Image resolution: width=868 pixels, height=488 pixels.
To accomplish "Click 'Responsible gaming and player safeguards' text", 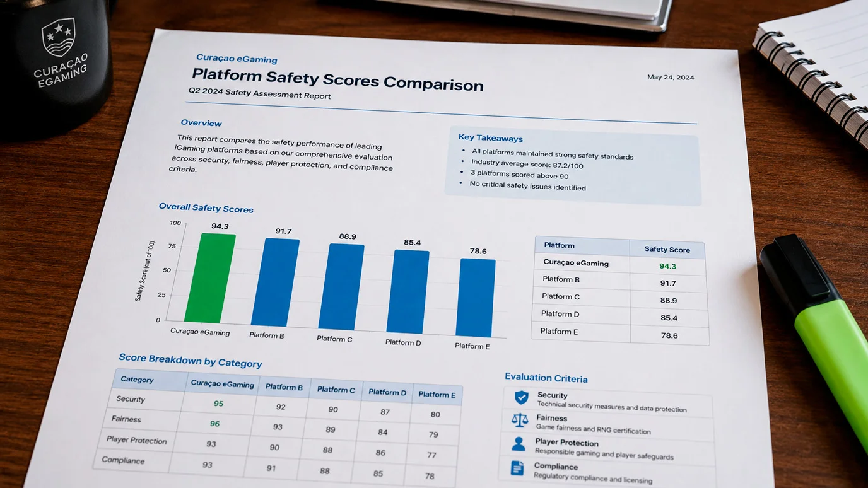I will click(604, 454).
